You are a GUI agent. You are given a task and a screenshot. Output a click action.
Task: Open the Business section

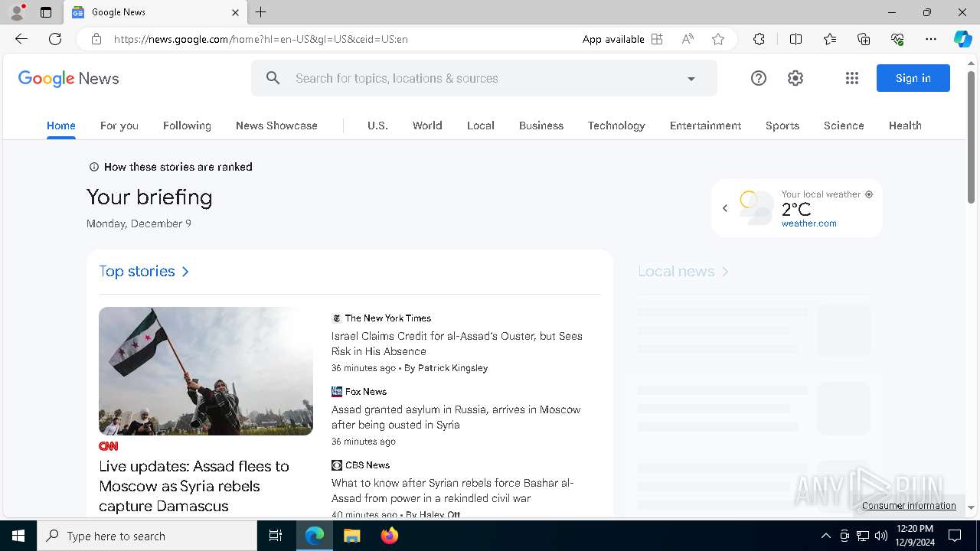(x=541, y=126)
